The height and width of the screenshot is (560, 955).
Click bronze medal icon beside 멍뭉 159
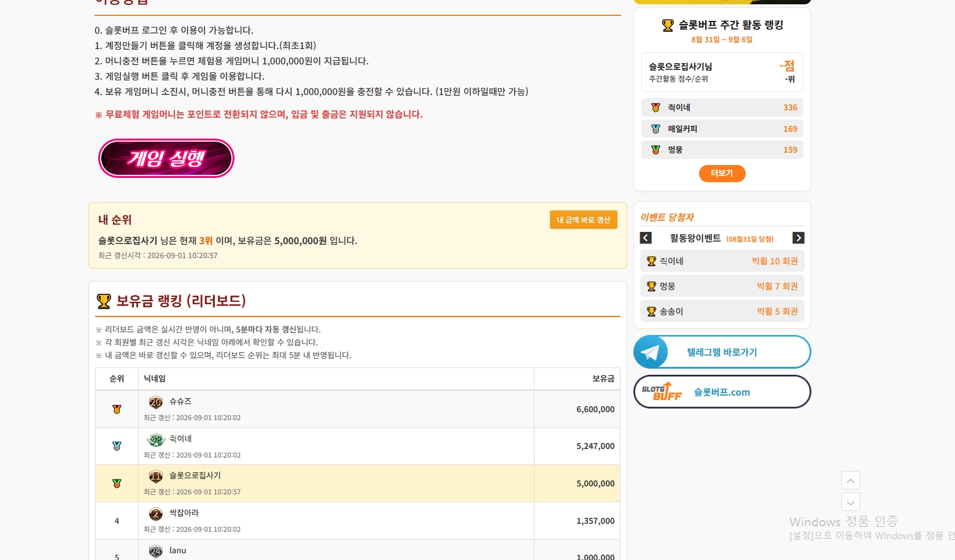coord(655,150)
